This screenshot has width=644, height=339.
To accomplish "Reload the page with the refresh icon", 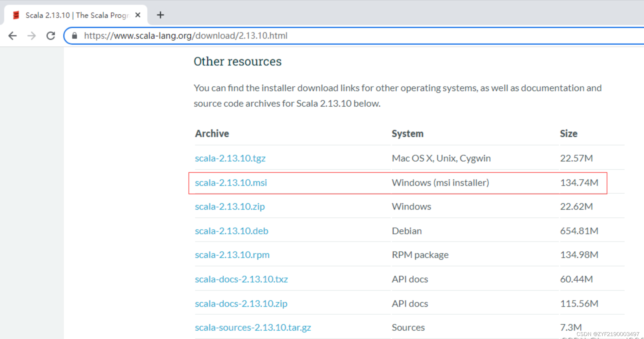I will pos(51,36).
